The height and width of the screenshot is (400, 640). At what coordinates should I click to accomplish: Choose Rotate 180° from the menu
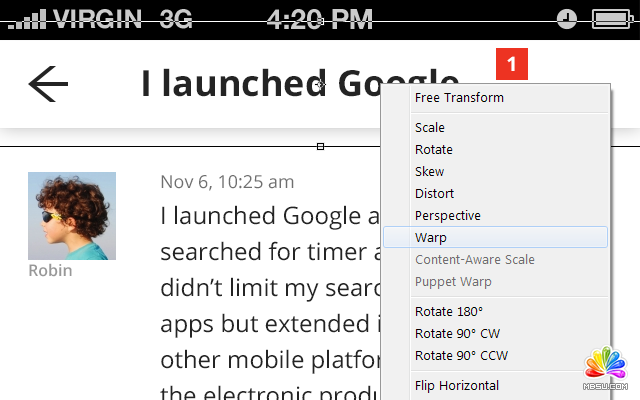(x=449, y=311)
